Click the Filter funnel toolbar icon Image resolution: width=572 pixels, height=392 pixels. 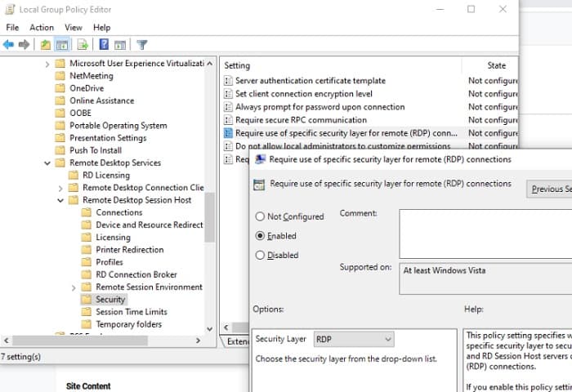pos(142,45)
